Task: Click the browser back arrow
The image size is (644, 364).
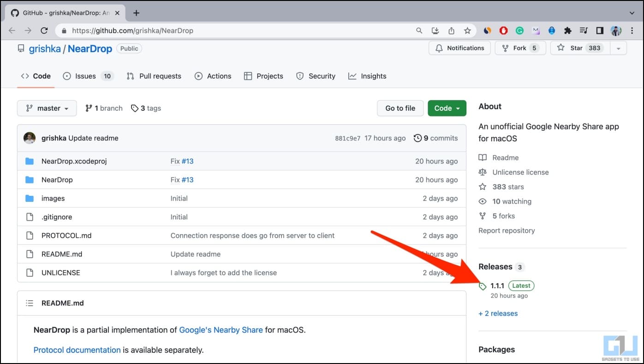Action: point(12,30)
